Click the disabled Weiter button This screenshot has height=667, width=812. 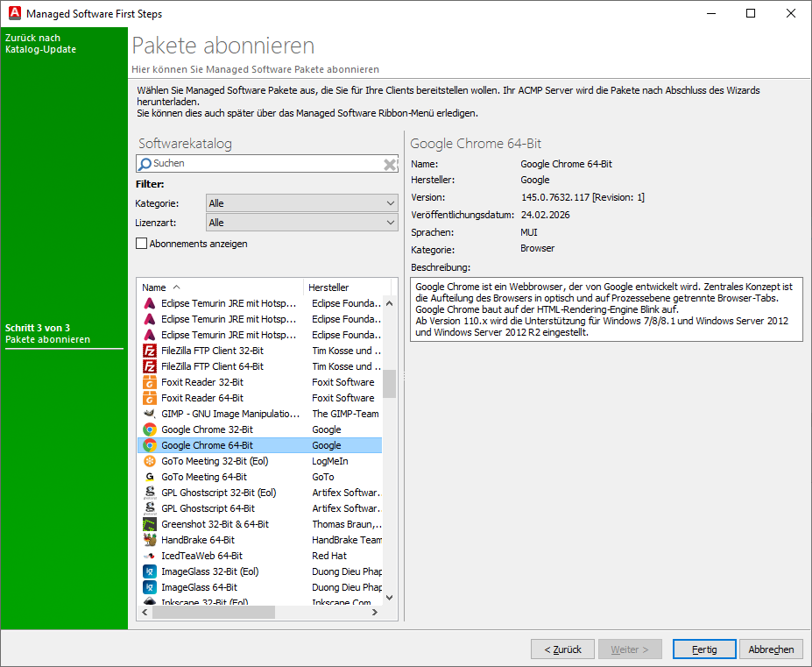coord(630,649)
